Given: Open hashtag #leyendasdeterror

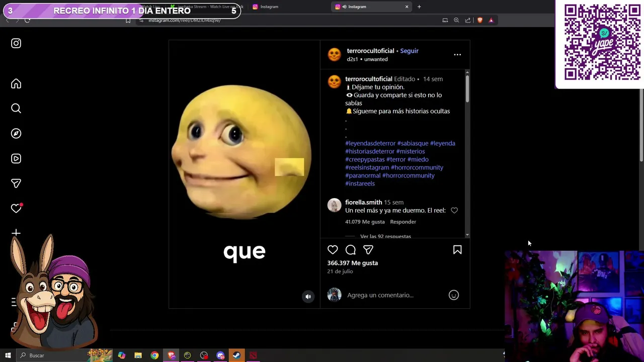Looking at the screenshot, I should click(370, 143).
